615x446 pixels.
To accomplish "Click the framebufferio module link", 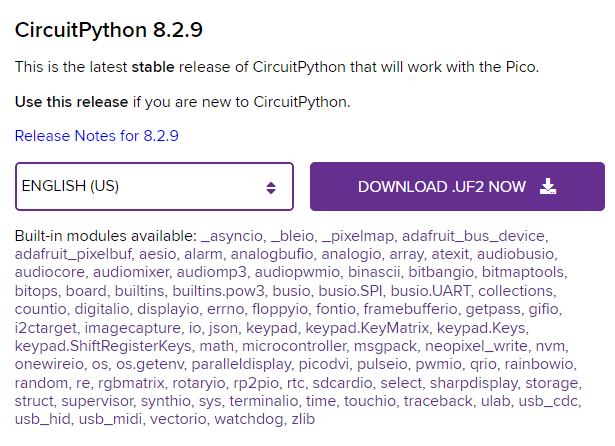I will [x=410, y=309].
